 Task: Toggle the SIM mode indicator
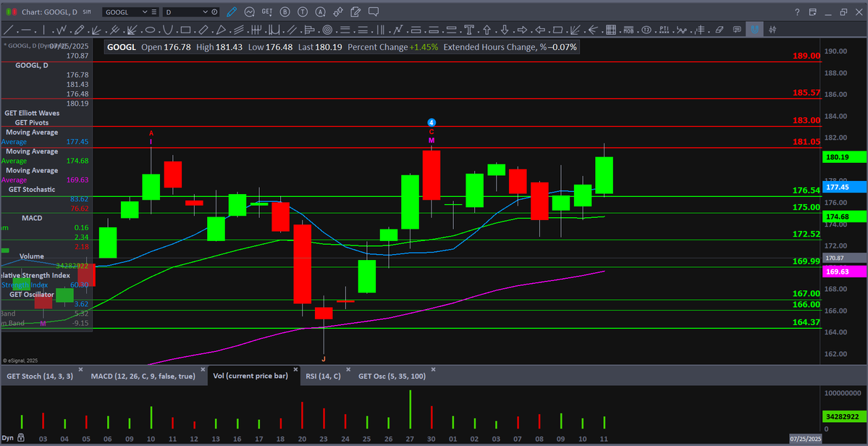point(87,12)
